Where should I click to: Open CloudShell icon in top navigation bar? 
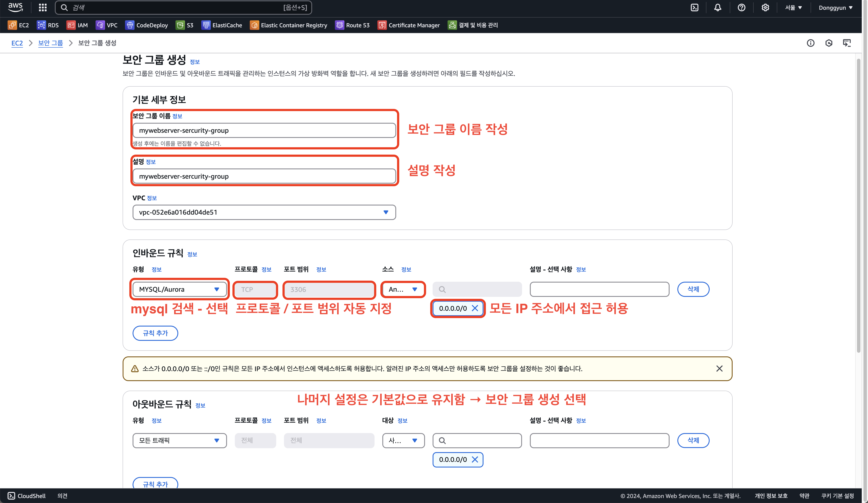[x=694, y=8]
